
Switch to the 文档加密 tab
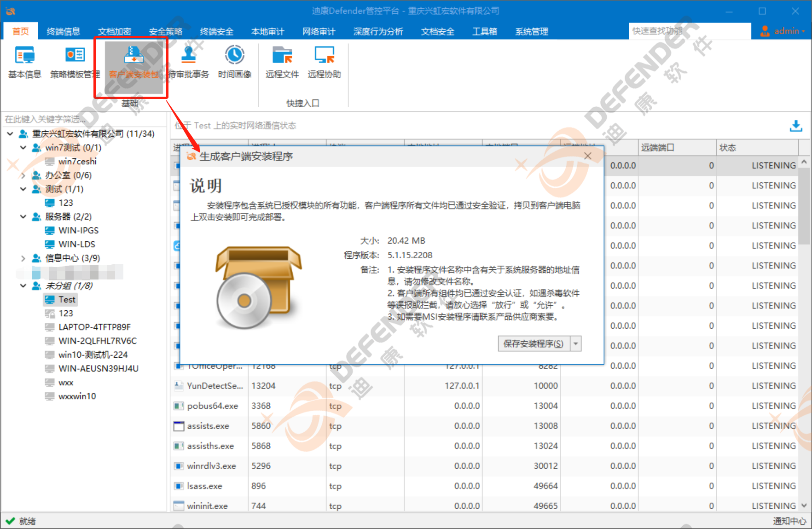click(115, 31)
